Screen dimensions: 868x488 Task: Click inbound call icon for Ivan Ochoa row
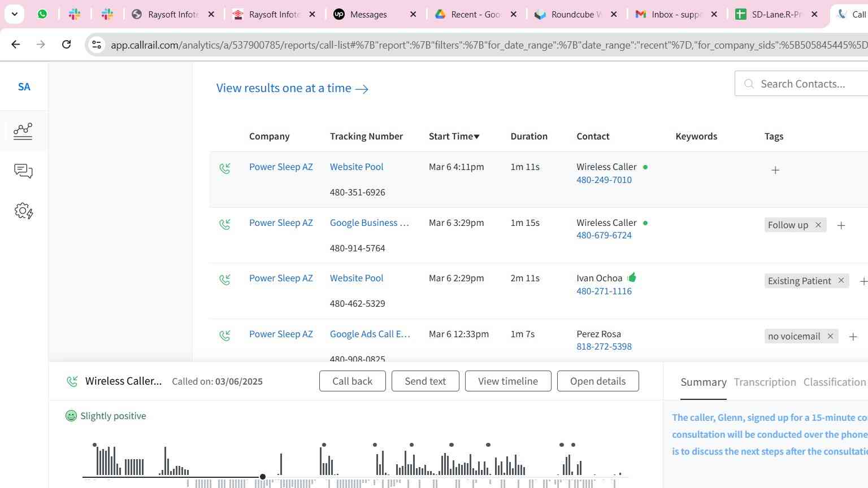click(x=225, y=280)
